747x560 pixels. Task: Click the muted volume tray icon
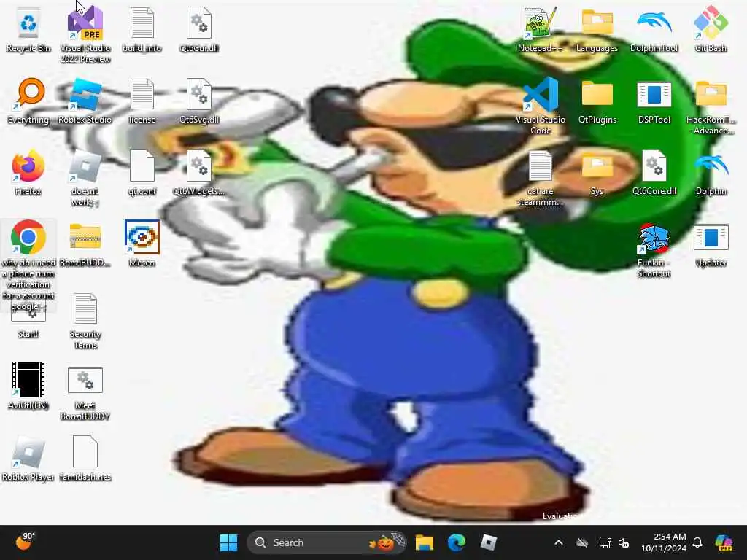pos(624,542)
